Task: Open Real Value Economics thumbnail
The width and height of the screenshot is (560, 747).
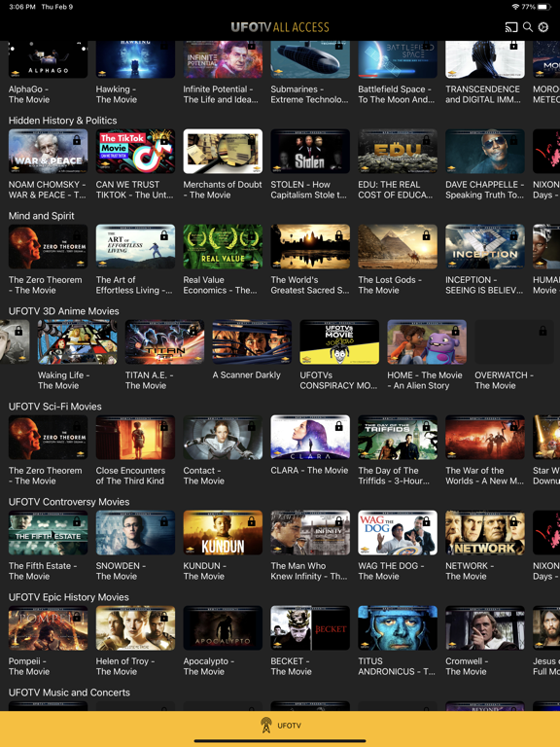Action: [x=223, y=246]
